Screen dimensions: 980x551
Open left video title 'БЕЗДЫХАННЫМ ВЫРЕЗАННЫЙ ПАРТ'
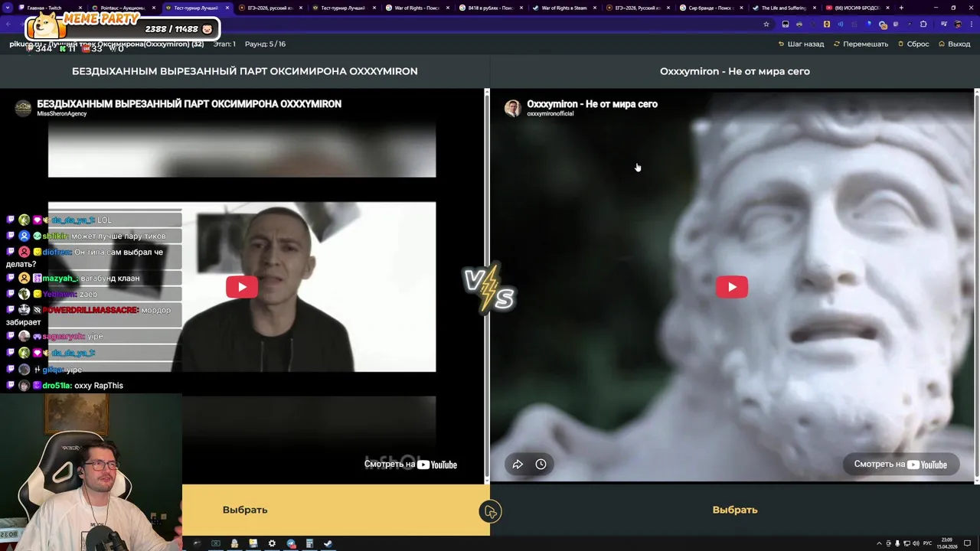(189, 104)
